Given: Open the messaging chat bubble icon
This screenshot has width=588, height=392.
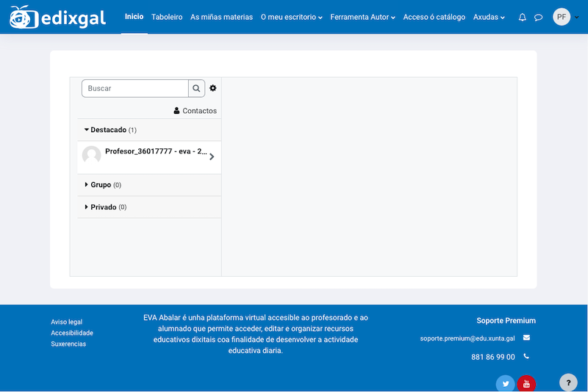Looking at the screenshot, I should pyautogui.click(x=538, y=17).
